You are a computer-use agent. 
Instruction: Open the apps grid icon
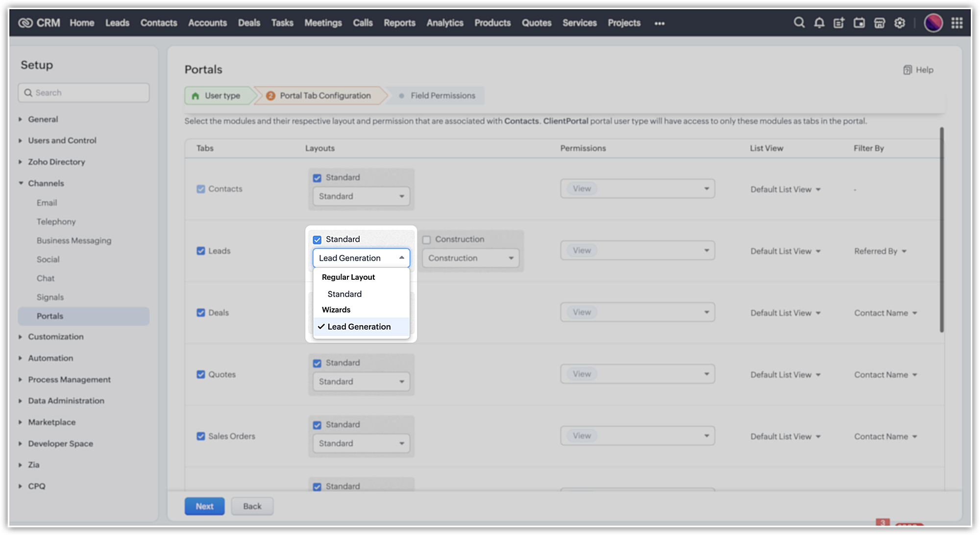pyautogui.click(x=957, y=23)
